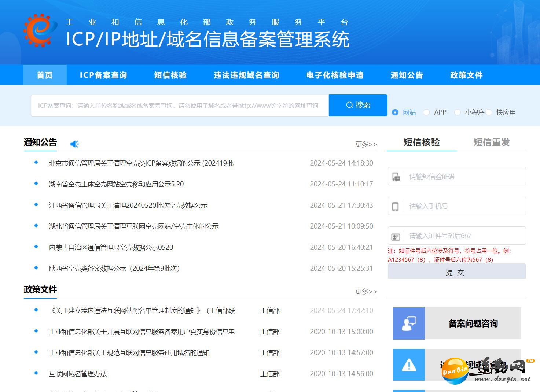Click the blue bullet beside 湖南省空壳主体 notice

point(36,183)
